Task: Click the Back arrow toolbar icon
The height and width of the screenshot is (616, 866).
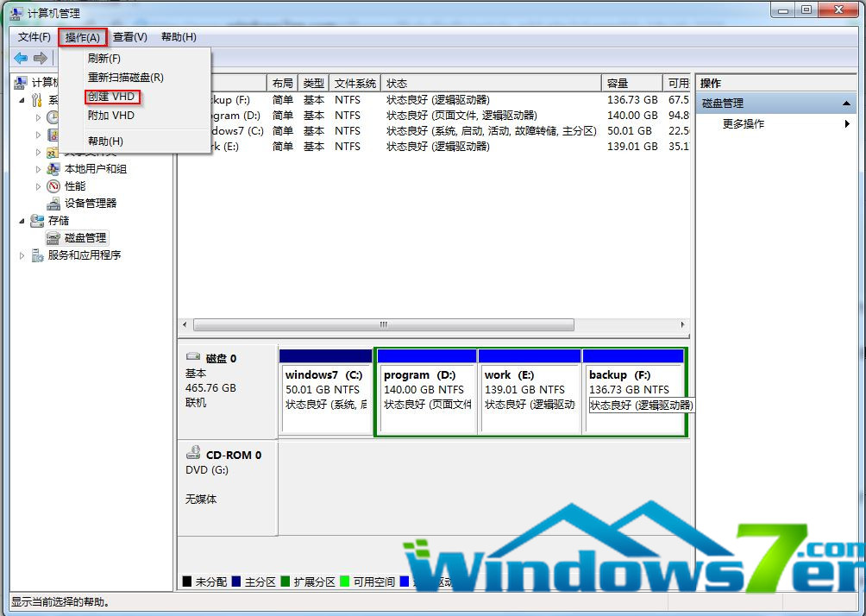Action: (x=20, y=58)
